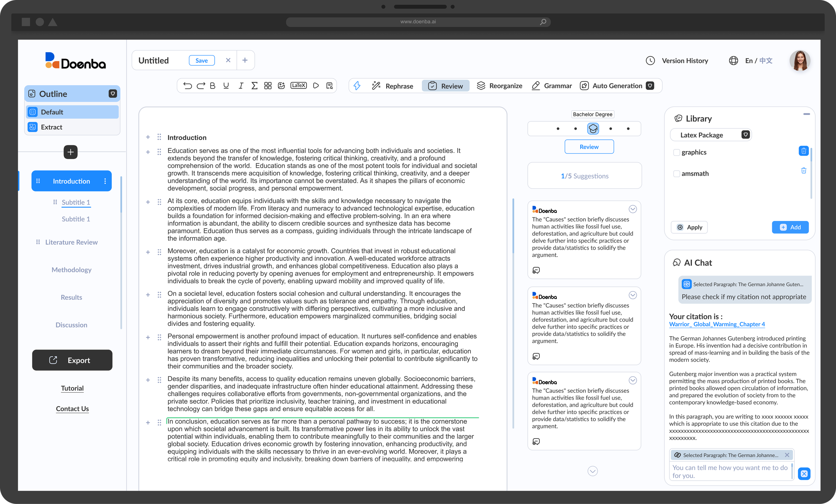
Task: Open the Warrior_Global_Warming_Chapter 4 citation link
Action: [x=717, y=324]
